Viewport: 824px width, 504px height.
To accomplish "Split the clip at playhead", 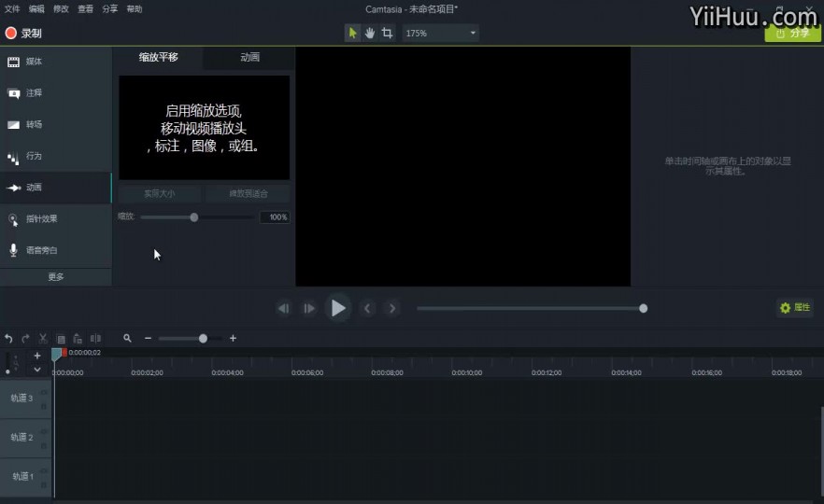I will point(95,339).
